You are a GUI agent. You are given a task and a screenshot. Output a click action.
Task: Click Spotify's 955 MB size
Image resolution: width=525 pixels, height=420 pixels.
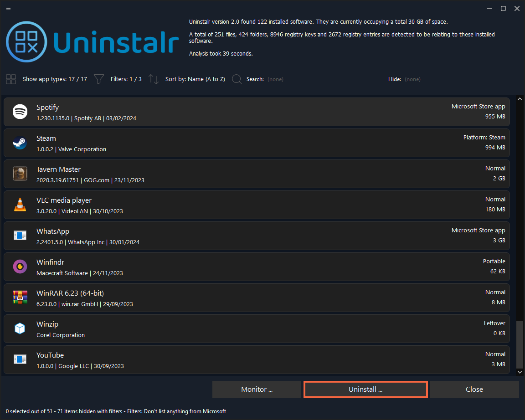pyautogui.click(x=495, y=117)
